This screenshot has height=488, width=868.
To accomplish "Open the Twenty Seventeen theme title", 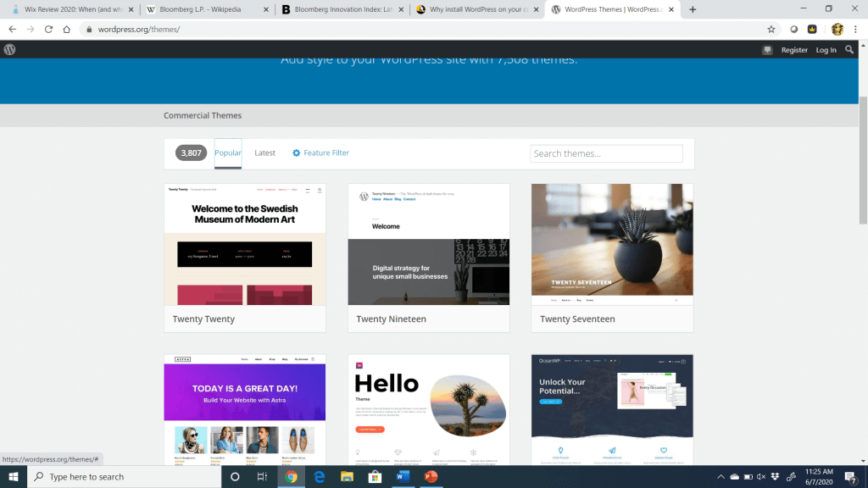I will click(577, 319).
